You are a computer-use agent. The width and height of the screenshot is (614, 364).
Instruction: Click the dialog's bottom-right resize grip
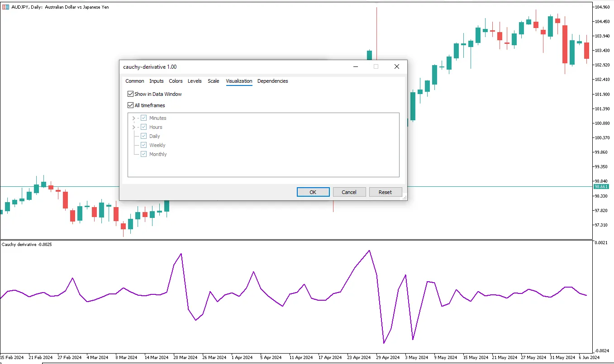click(405, 198)
